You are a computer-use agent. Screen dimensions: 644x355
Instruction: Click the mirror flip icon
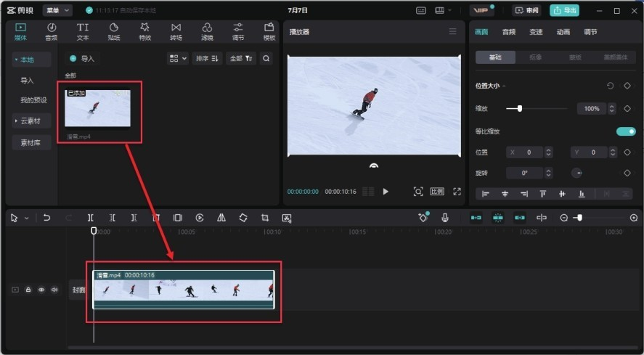coord(221,218)
